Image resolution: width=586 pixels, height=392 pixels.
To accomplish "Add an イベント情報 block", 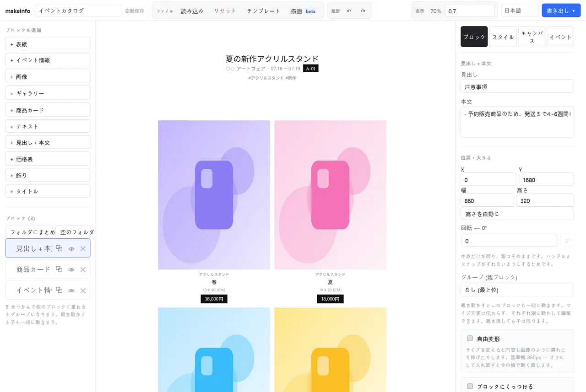I will (x=48, y=60).
